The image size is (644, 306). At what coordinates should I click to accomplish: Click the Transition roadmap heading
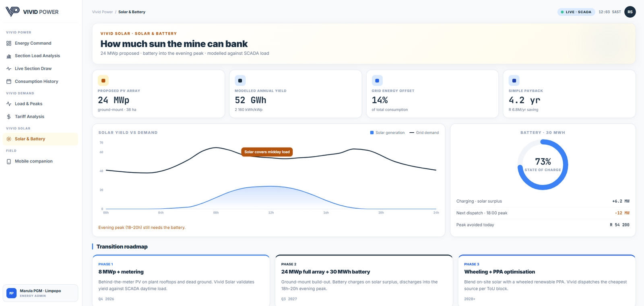(x=122, y=247)
